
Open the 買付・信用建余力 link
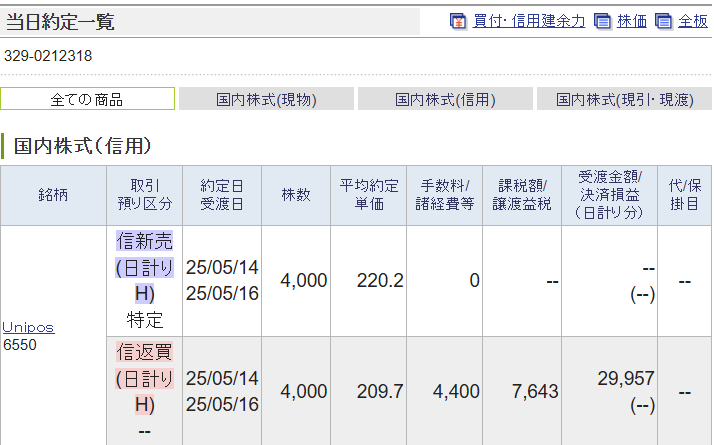tap(529, 21)
